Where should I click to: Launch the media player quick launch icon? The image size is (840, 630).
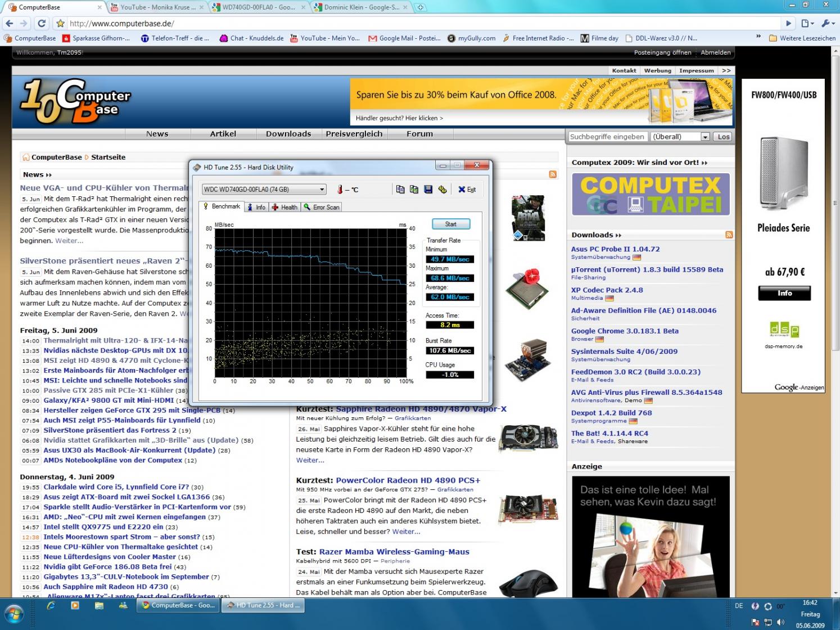(x=75, y=605)
